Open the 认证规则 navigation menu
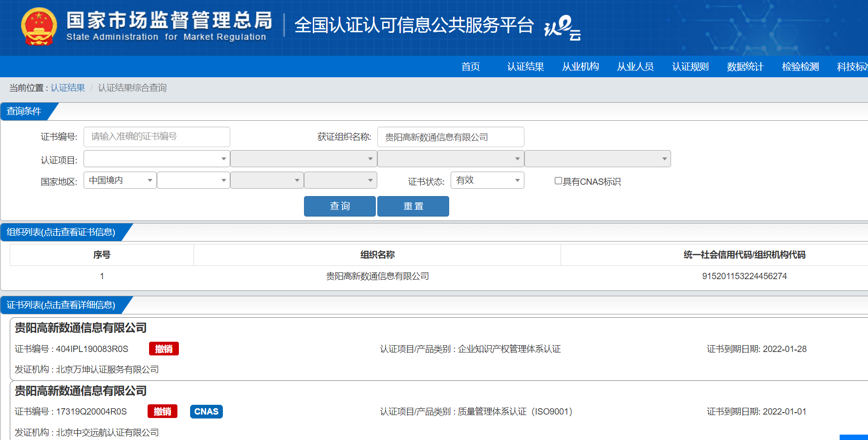 point(690,66)
